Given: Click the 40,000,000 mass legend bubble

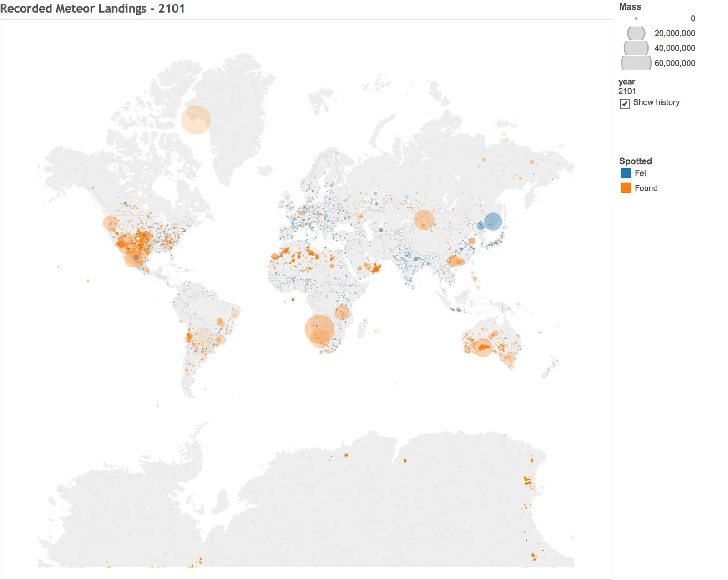Looking at the screenshot, I should click(x=636, y=48).
